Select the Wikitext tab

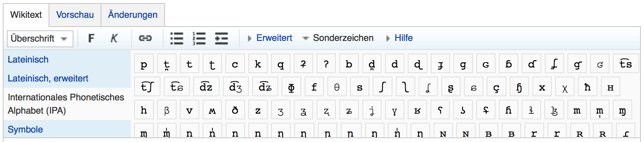pyautogui.click(x=26, y=15)
